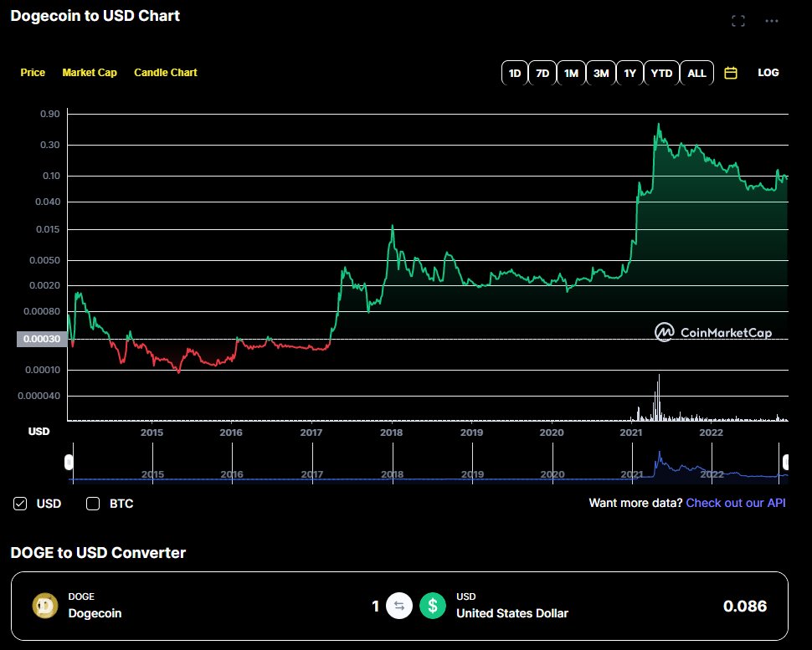Check the BTC checkbox

(x=93, y=504)
